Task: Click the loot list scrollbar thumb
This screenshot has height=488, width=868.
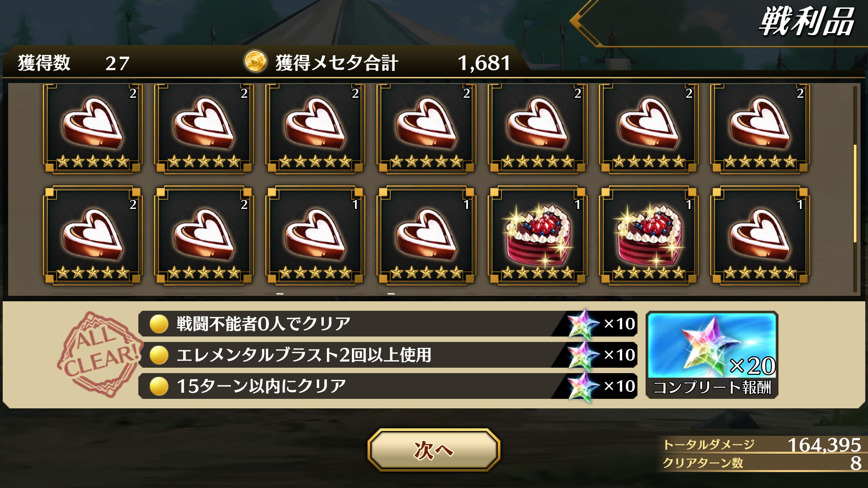Action: point(855,193)
